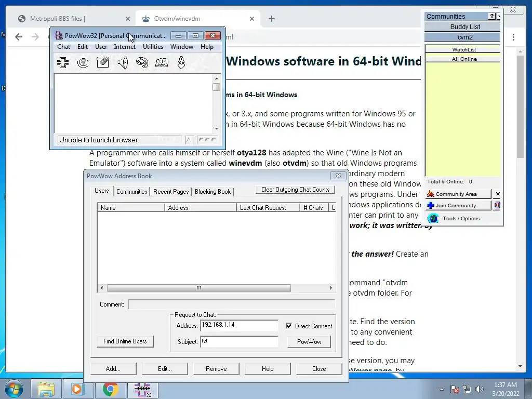This screenshot has width=532, height=399.
Task: Open the Edit menu in PowWow32
Action: click(x=83, y=47)
